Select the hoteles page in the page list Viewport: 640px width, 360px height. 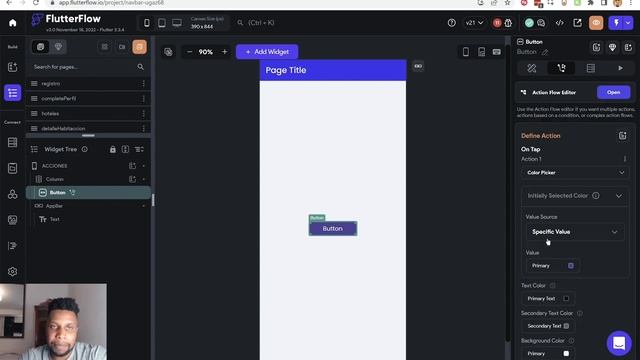[88, 113]
